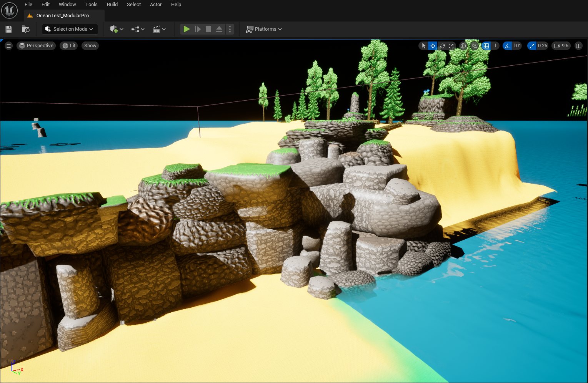
Task: Open the File menu
Action: (x=28, y=5)
